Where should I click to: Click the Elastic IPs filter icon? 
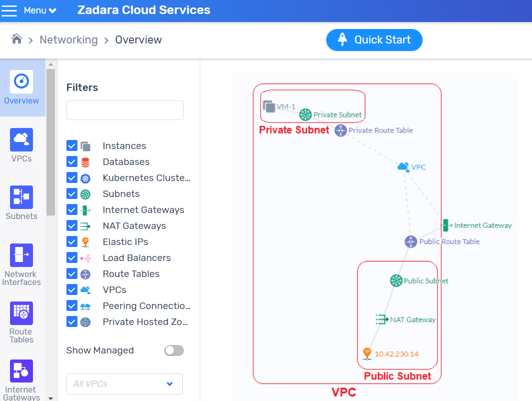pos(85,242)
